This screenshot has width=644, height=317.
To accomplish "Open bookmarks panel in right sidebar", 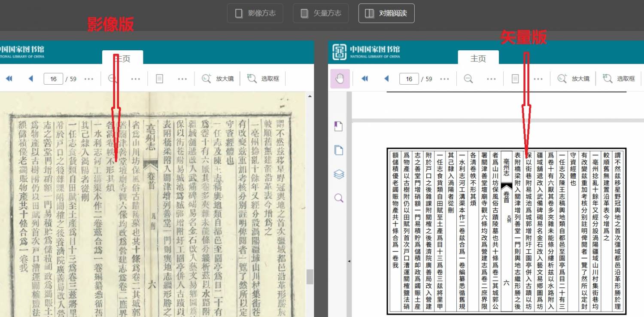I will (339, 126).
